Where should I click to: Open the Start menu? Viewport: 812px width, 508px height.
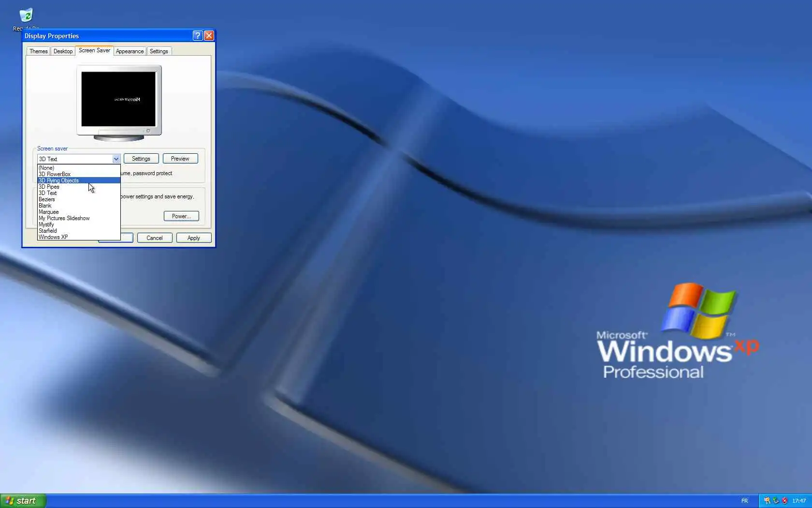click(x=23, y=501)
